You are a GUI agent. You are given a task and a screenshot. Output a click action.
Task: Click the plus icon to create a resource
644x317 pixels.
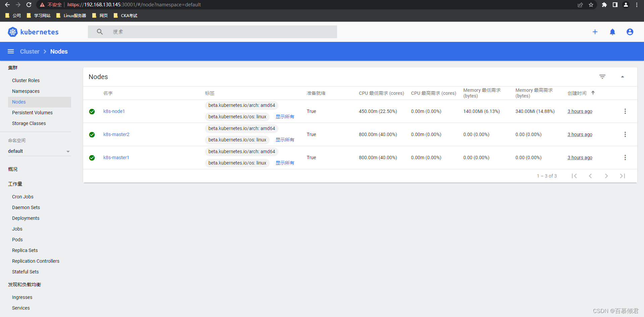click(x=595, y=32)
